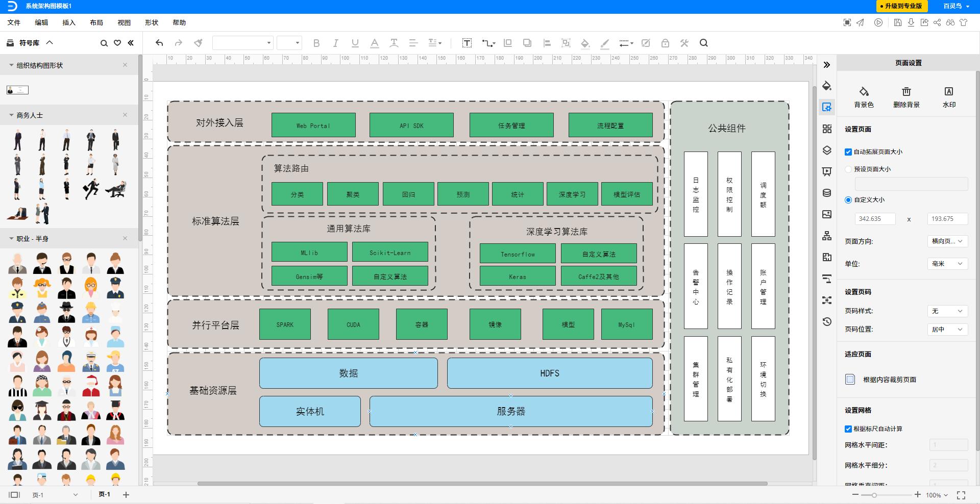Click the delete background button
This screenshot has height=504, width=980.
(x=906, y=96)
